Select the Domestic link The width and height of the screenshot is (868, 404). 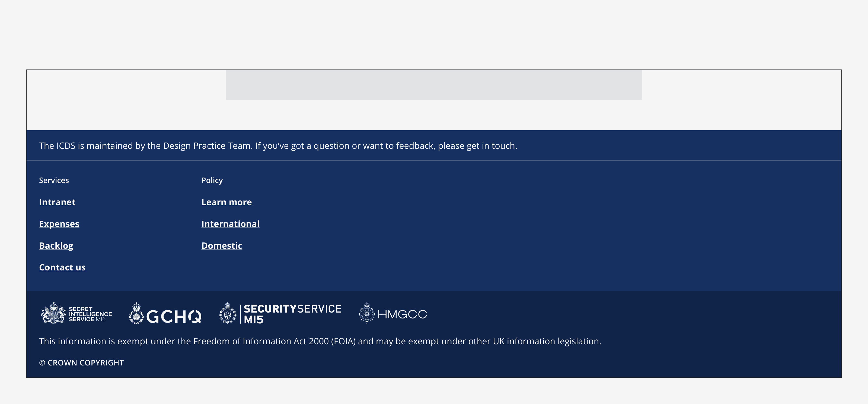point(222,245)
